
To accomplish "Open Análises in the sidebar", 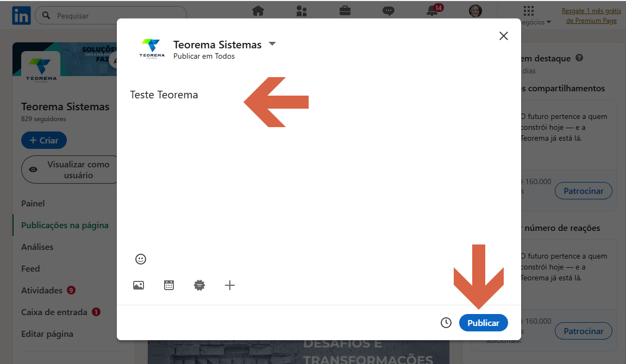I will click(x=37, y=247).
